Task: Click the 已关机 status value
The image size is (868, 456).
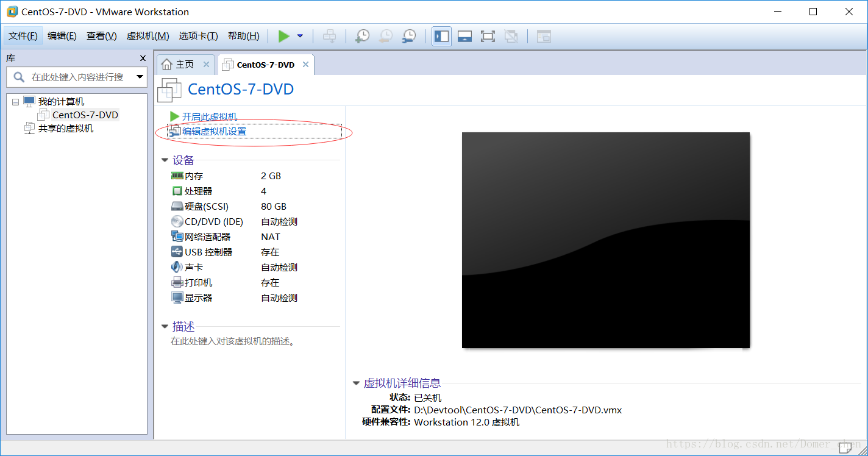Action: coord(427,397)
